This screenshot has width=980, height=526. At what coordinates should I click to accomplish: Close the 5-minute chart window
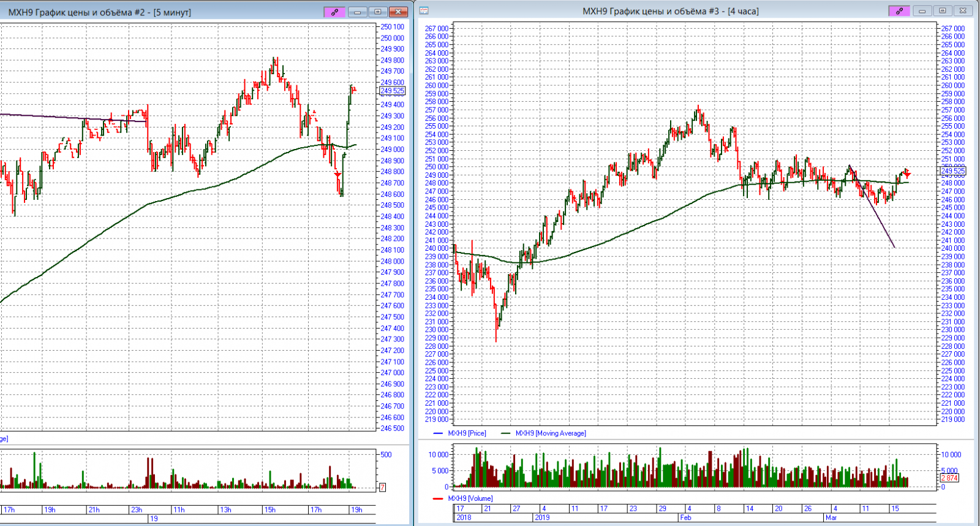pyautogui.click(x=398, y=12)
